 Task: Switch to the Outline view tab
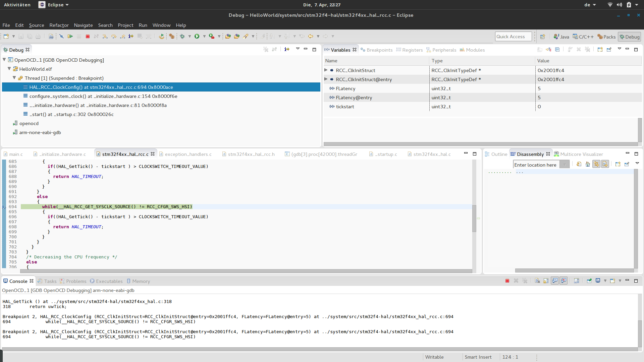coord(496,154)
